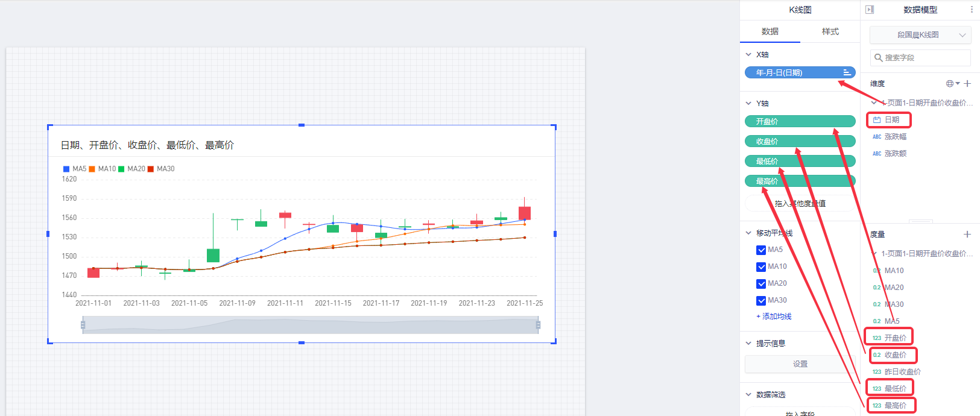
Task: Collapse the 提示信息 section
Action: (748, 344)
